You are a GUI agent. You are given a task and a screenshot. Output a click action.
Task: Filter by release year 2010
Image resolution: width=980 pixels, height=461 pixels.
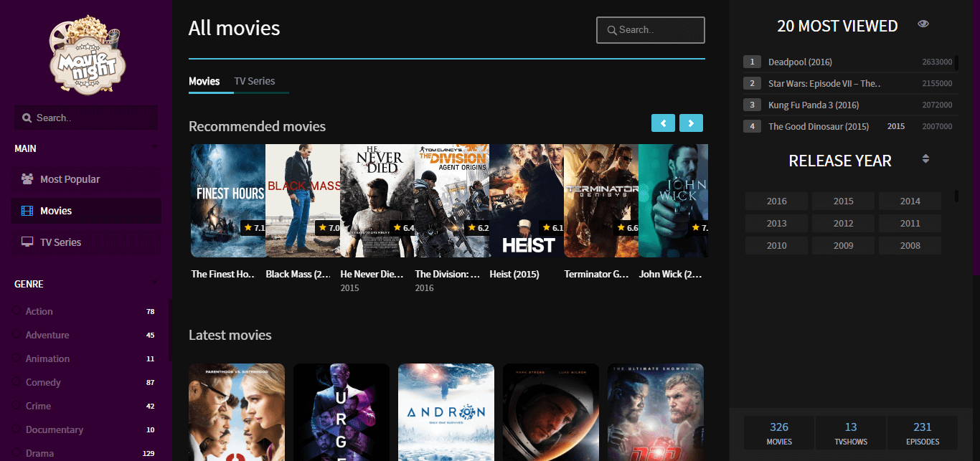click(x=776, y=246)
